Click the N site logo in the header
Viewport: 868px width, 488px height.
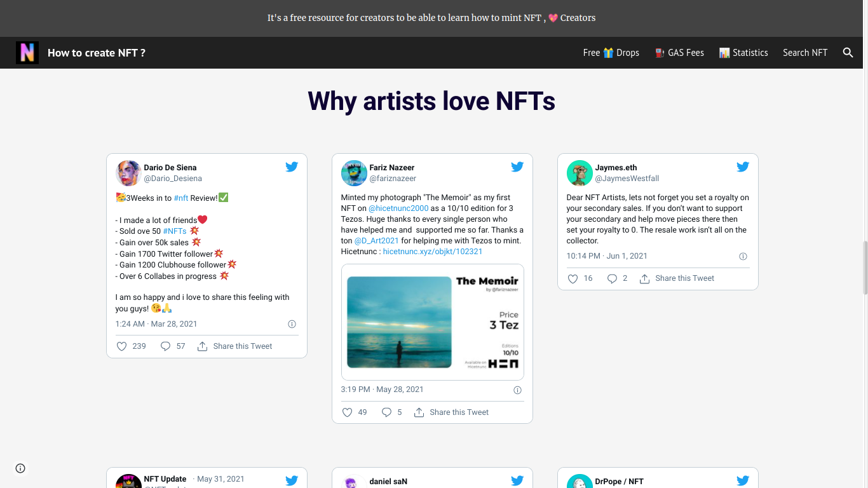tap(27, 53)
